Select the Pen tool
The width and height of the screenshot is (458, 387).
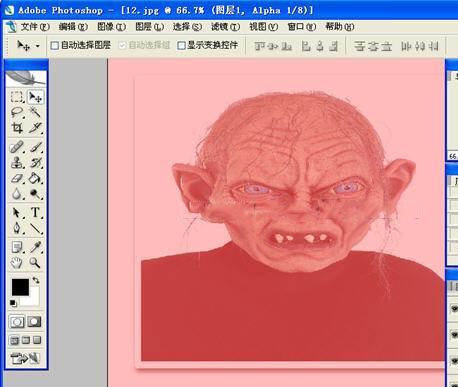click(17, 228)
